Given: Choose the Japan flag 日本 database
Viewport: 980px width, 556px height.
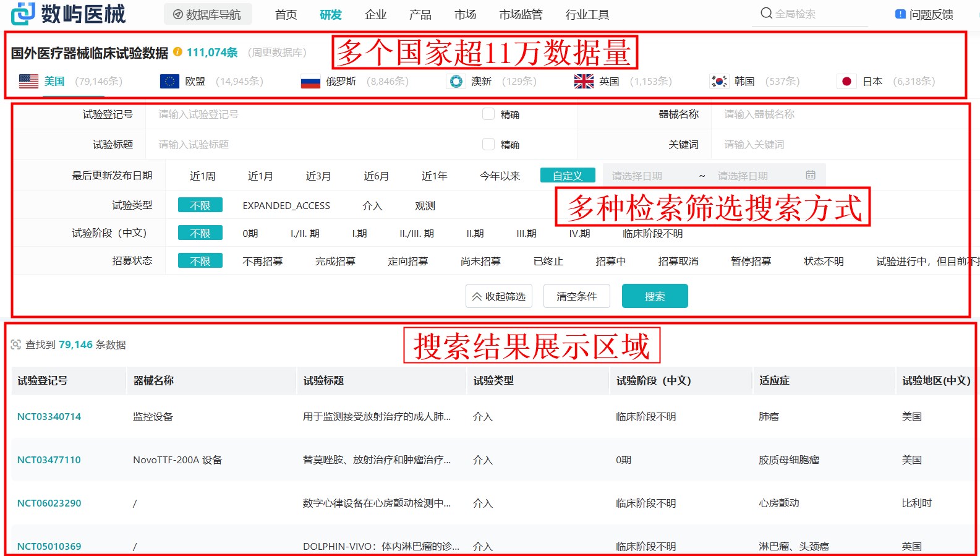Looking at the screenshot, I should (x=846, y=82).
